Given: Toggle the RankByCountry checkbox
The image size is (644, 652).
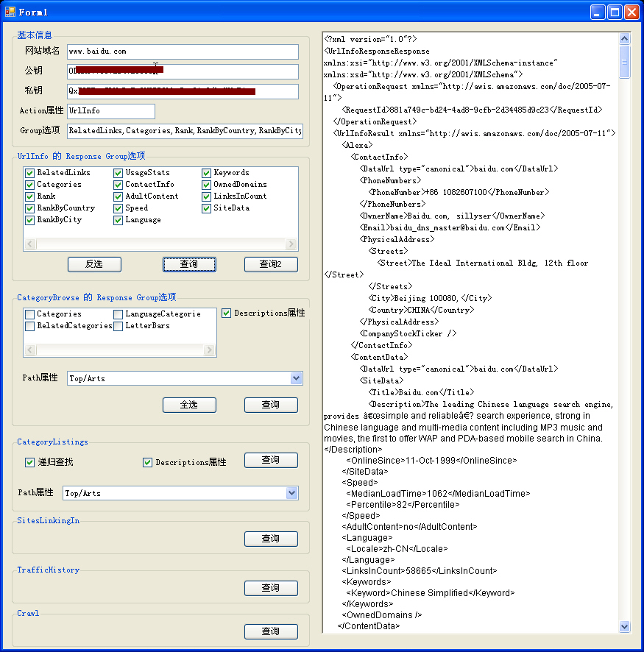Looking at the screenshot, I should pyautogui.click(x=29, y=208).
